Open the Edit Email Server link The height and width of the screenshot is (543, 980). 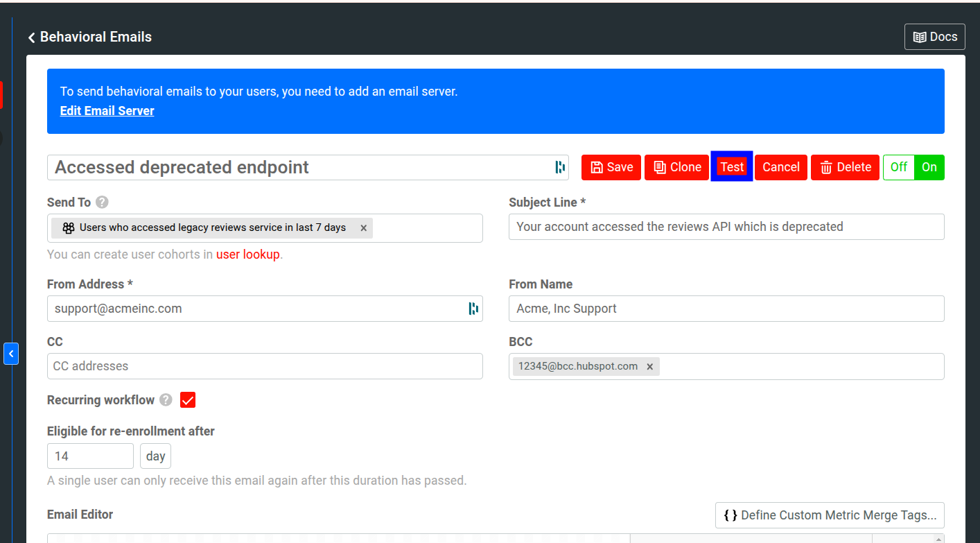click(x=107, y=110)
